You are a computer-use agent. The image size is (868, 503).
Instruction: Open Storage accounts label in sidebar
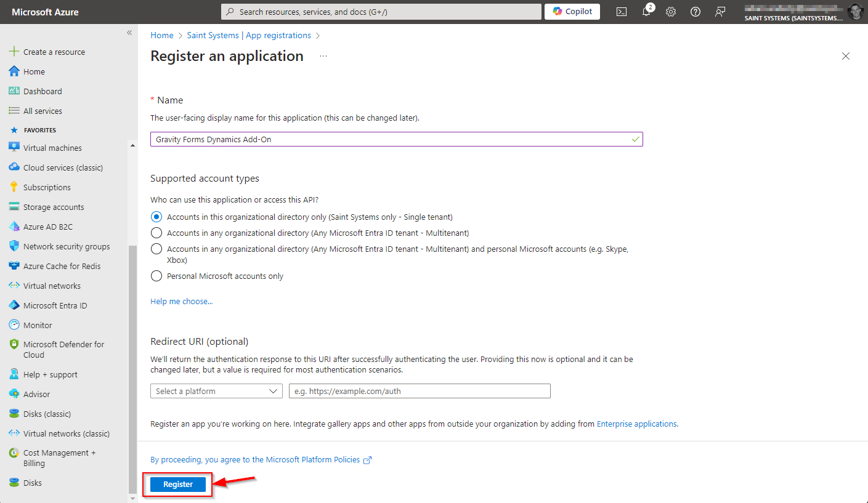pyautogui.click(x=54, y=207)
